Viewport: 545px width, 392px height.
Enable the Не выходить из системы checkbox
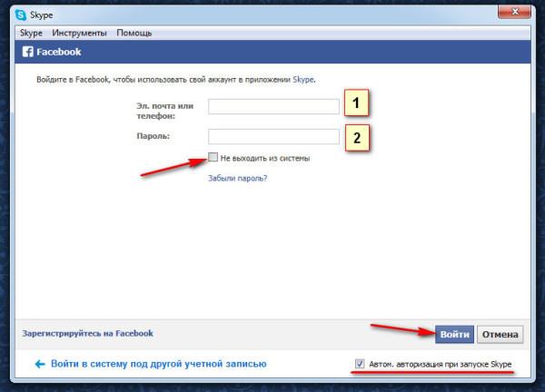pyautogui.click(x=213, y=158)
